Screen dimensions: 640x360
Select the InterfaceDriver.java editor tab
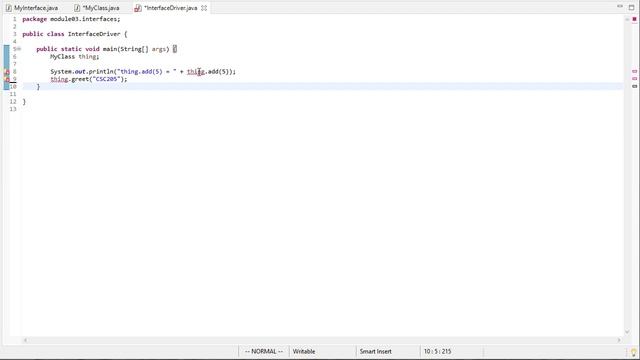171,8
